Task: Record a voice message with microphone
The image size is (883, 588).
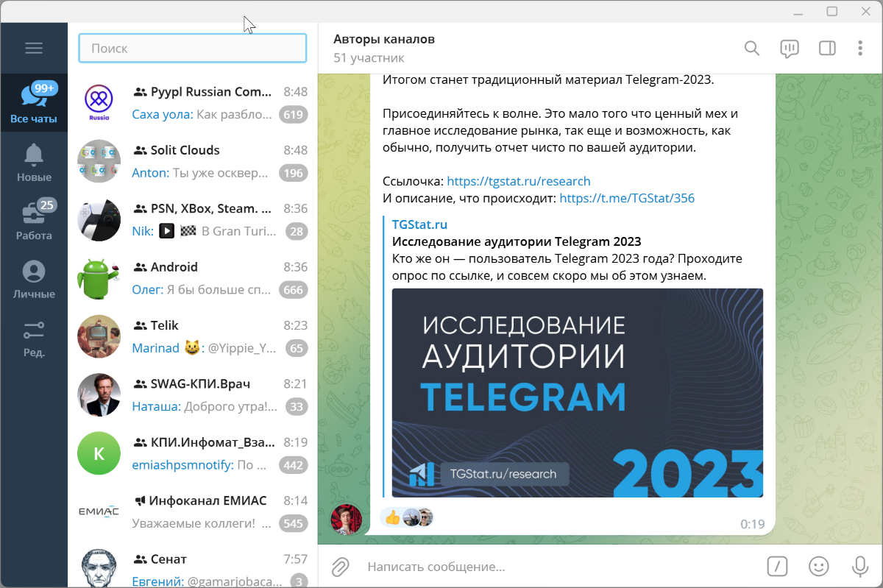Action: point(859,566)
